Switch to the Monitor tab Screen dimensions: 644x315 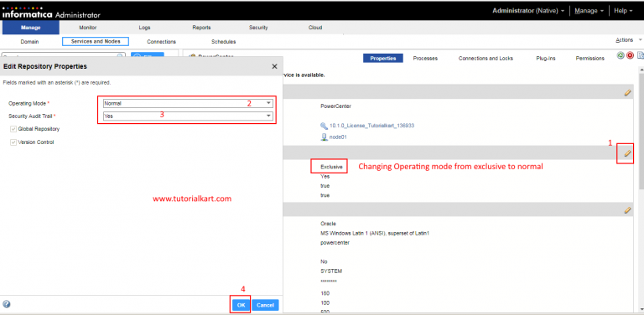[x=88, y=28]
